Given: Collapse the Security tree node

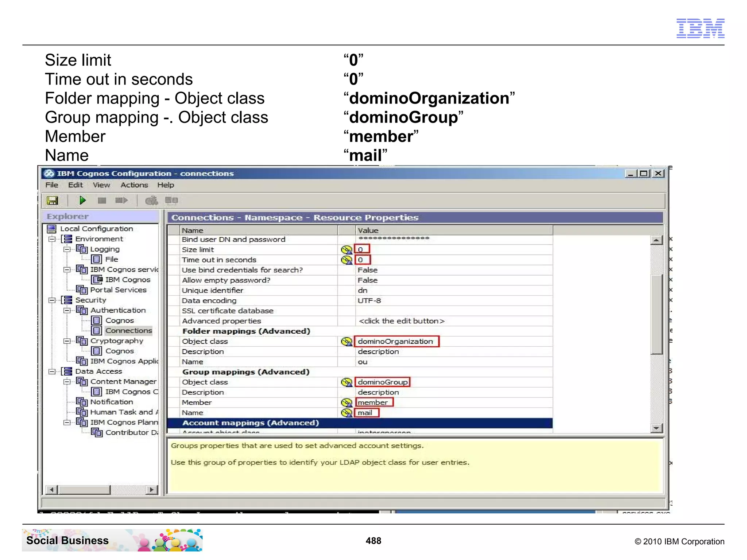Looking at the screenshot, I should (x=52, y=300).
